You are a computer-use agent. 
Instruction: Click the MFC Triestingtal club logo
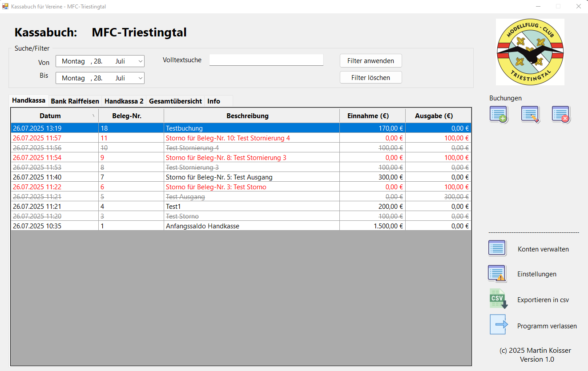[x=530, y=52]
